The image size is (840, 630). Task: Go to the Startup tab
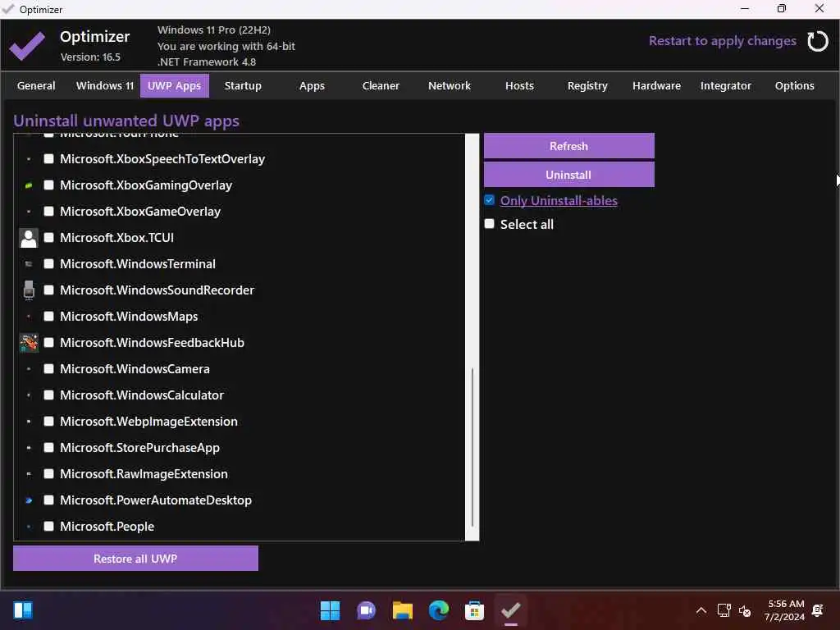[243, 85]
